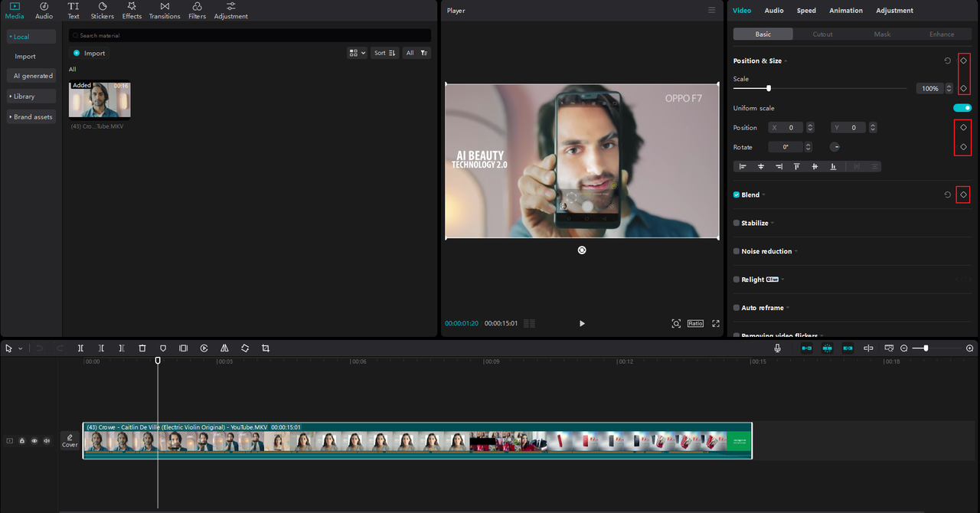
Task: Click the Marker shield icon in timeline toolbar
Action: coord(163,348)
